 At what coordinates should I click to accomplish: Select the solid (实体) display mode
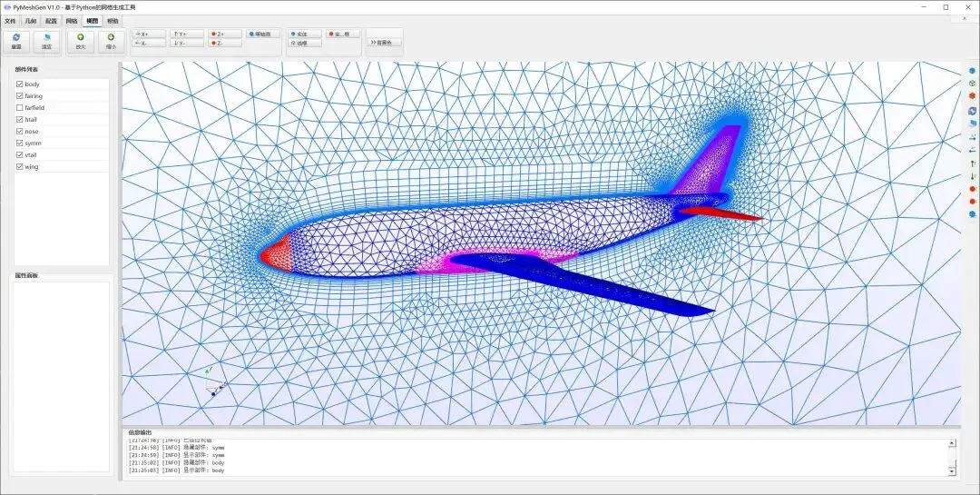(x=305, y=34)
